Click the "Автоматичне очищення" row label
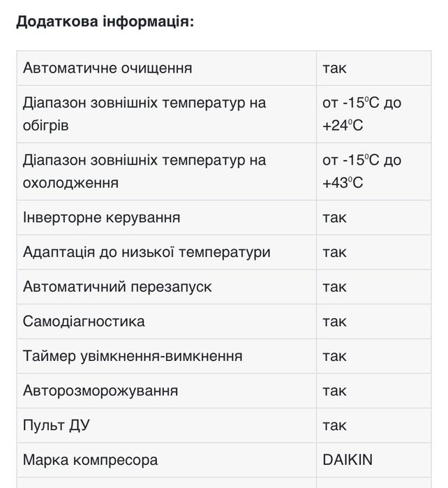This screenshot has width=448, height=488. [107, 68]
